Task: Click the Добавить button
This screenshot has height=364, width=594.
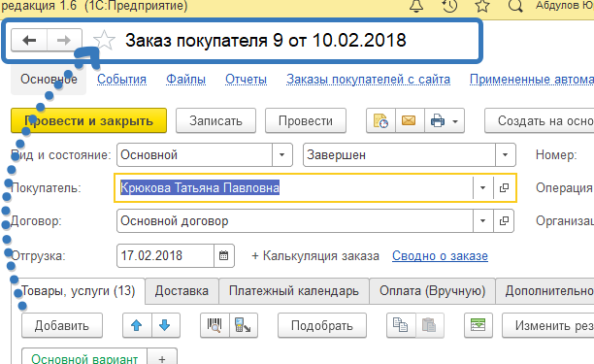Action: pyautogui.click(x=62, y=325)
